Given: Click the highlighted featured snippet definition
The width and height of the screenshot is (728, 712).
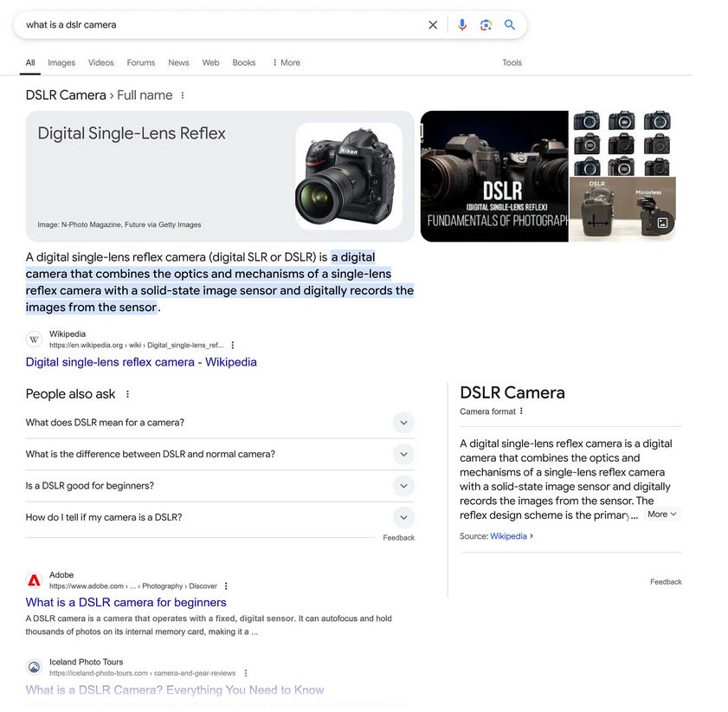Looking at the screenshot, I should pyautogui.click(x=220, y=282).
